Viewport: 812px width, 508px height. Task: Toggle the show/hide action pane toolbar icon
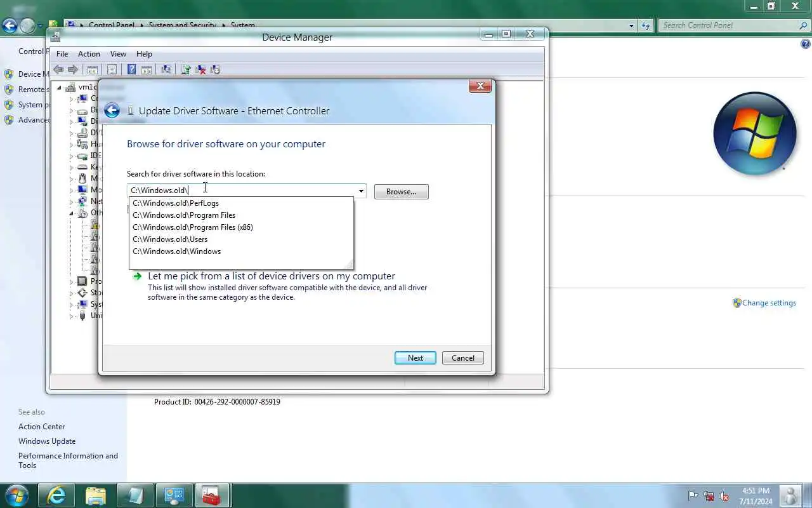(146, 70)
